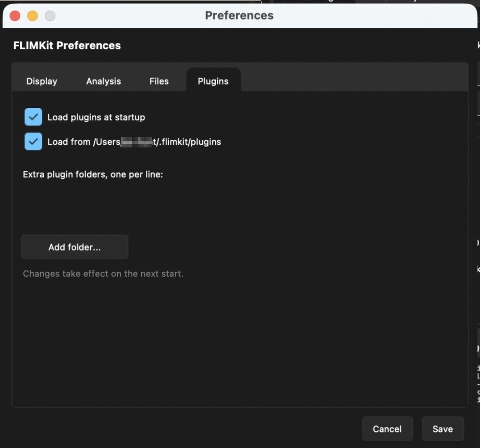
Task: Click the 'FLIMKit Preferences' heading
Action: [67, 45]
